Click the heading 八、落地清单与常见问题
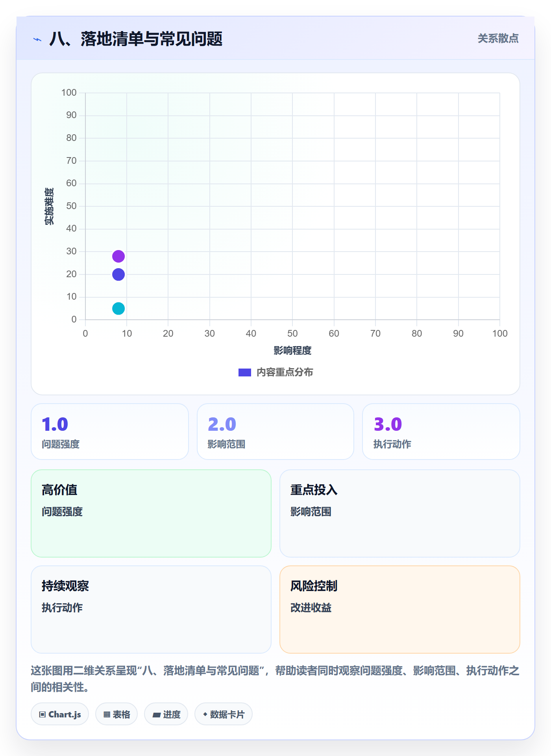 [136, 39]
